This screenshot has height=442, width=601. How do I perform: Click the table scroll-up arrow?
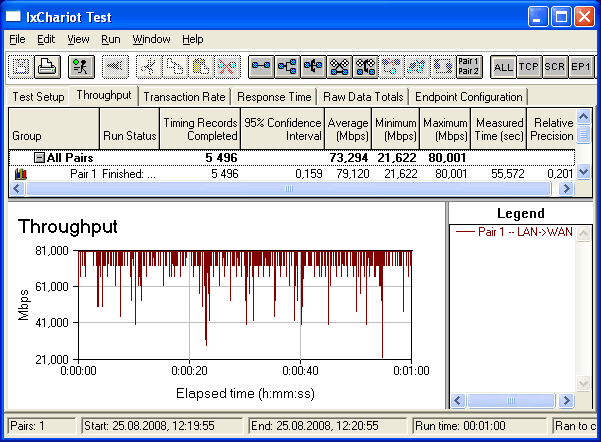click(x=583, y=116)
